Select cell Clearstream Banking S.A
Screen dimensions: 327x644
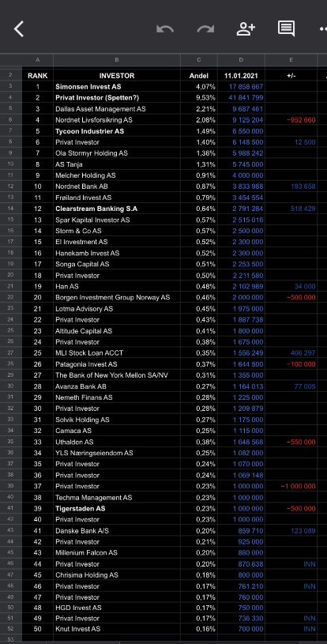click(117, 209)
